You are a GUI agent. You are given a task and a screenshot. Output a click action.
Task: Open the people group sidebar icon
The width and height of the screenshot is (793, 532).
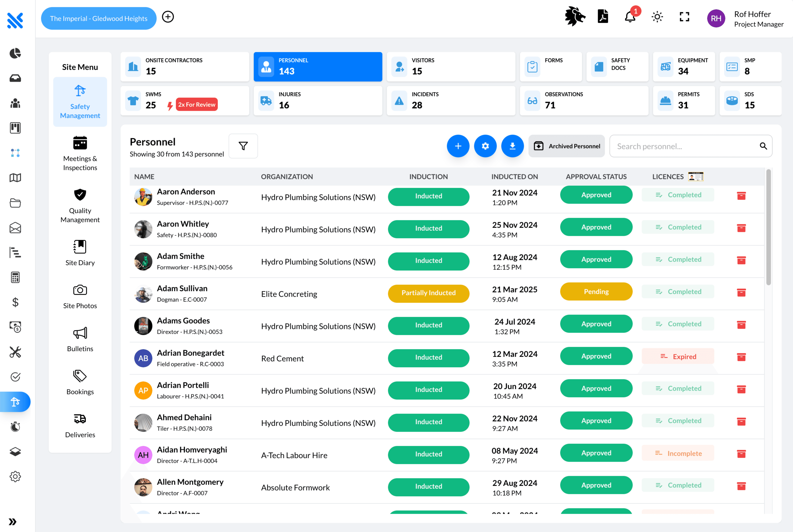(x=15, y=103)
